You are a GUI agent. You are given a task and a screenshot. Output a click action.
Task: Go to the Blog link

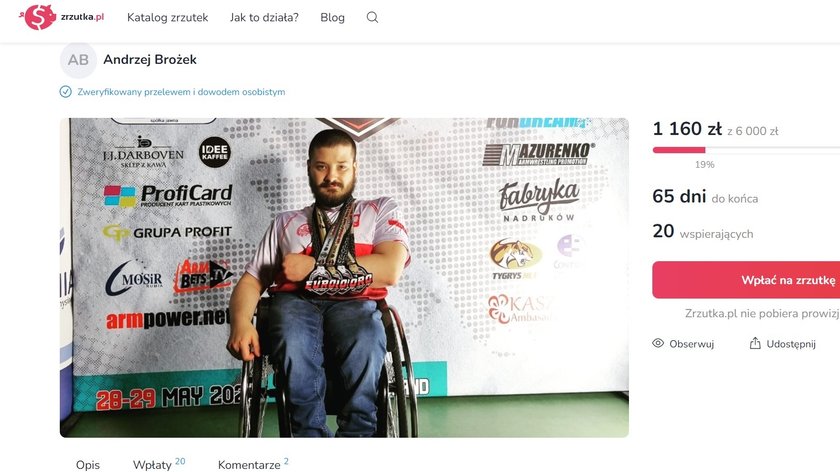pos(332,17)
